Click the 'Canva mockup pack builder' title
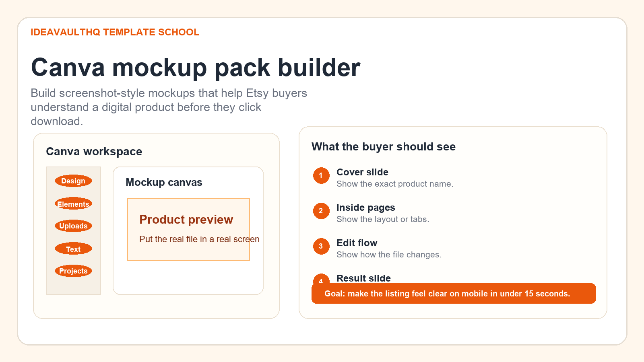644x362 pixels. (x=196, y=67)
